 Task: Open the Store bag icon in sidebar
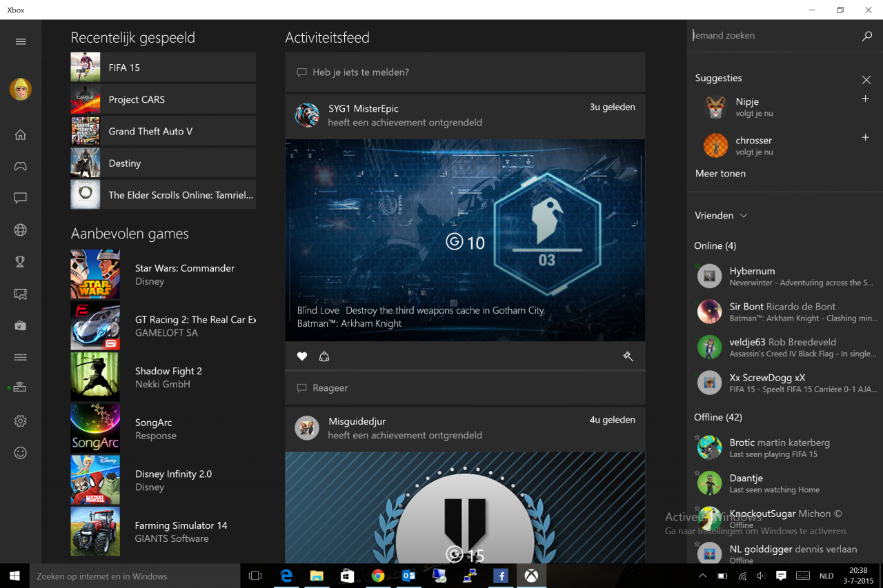pyautogui.click(x=21, y=325)
